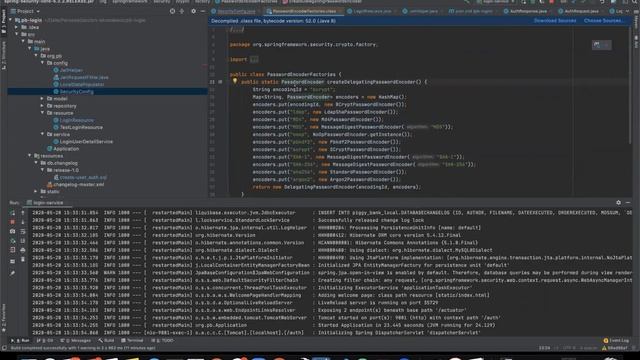The height and width of the screenshot is (360, 640).
Task: Expand the .idea folder
Action: click(x=17, y=27)
